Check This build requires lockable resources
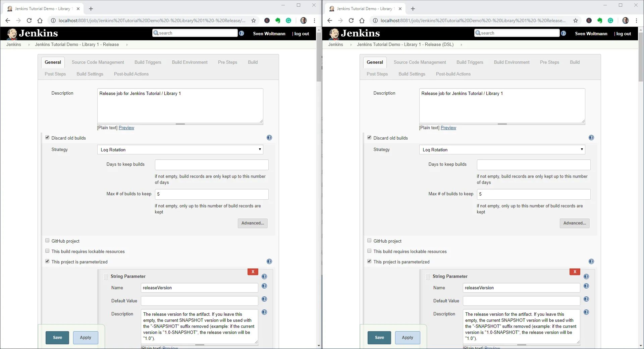This screenshot has height=349, width=644. coord(47,251)
